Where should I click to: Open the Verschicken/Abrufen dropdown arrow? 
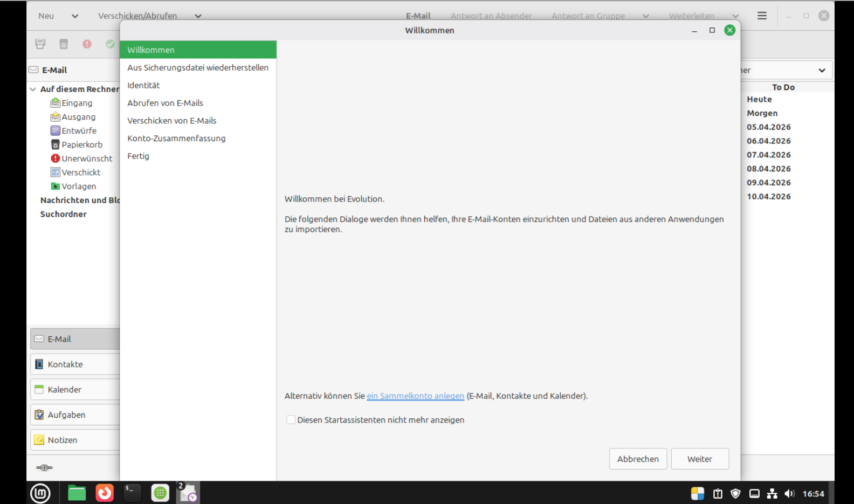(x=198, y=16)
